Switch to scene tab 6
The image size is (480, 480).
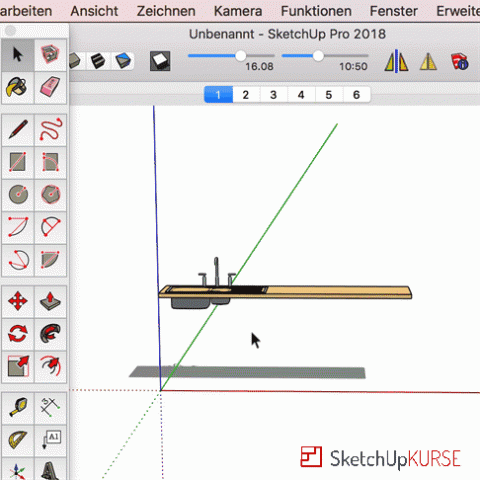click(356, 95)
